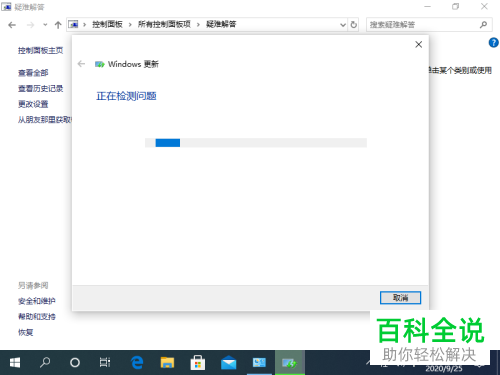Close the Windows 更新 troubleshooter dialog
The height and width of the screenshot is (375, 500).
point(419,44)
